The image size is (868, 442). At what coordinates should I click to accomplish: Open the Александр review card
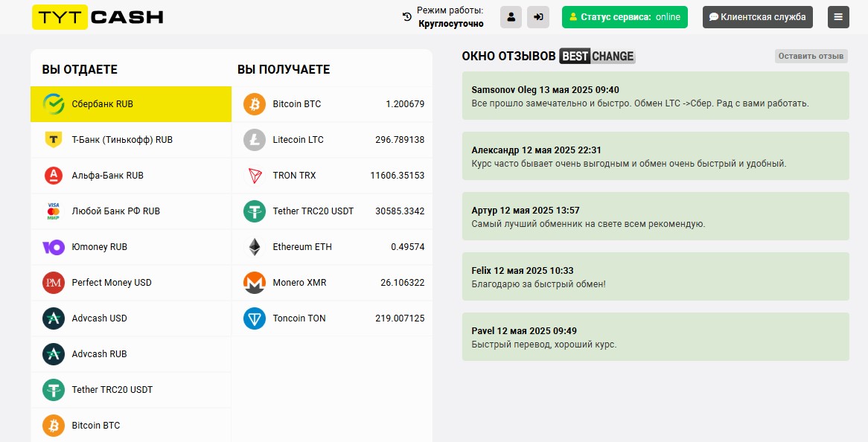(x=655, y=156)
